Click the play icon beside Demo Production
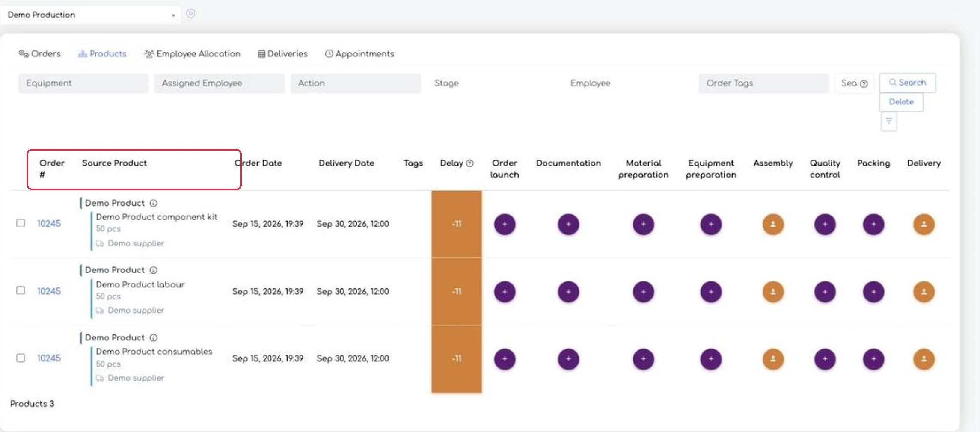This screenshot has width=980, height=432. click(x=191, y=14)
